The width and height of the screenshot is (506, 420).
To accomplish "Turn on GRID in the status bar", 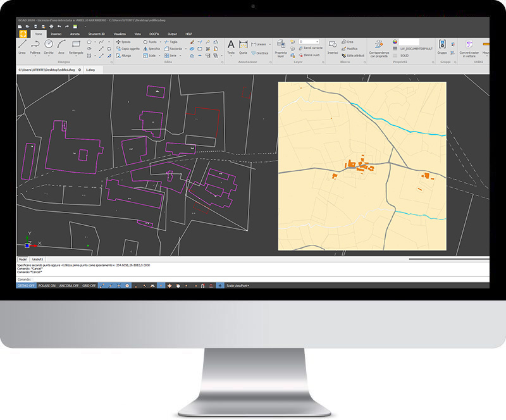I will click(x=88, y=286).
